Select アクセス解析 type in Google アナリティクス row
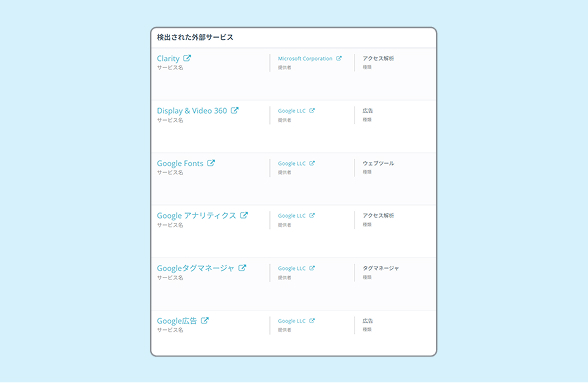 pyautogui.click(x=378, y=216)
